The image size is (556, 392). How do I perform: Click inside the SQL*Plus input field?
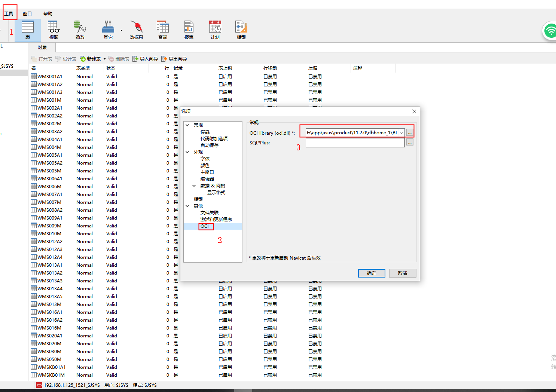(355, 143)
